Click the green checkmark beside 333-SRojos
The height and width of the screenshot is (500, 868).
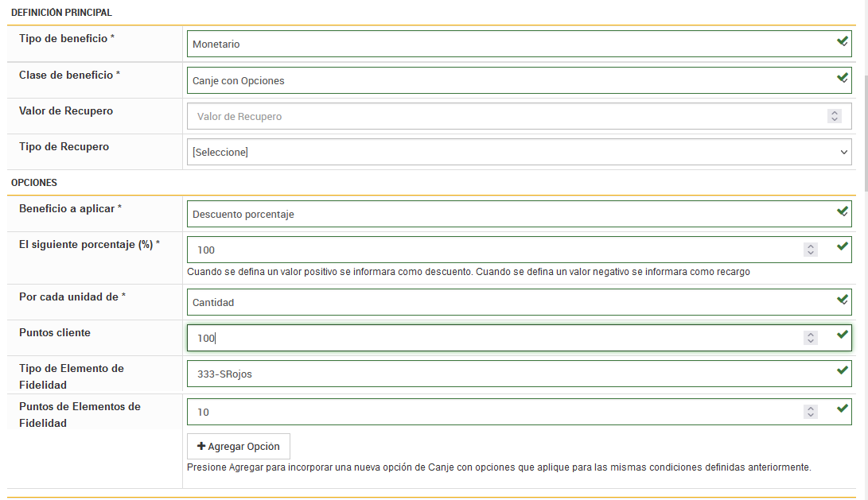843,370
